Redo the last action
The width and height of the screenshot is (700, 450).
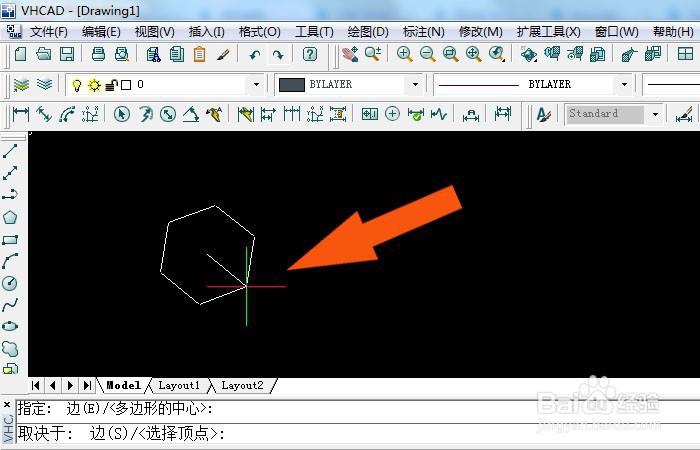pyautogui.click(x=278, y=55)
